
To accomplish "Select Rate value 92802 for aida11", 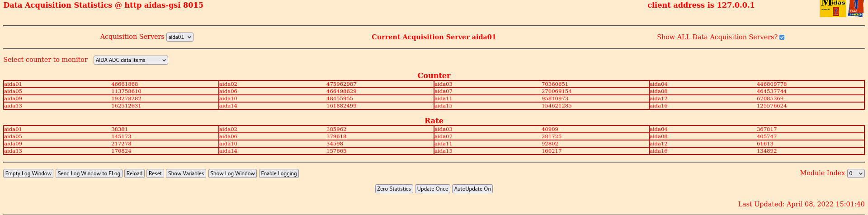I will [x=550, y=144].
